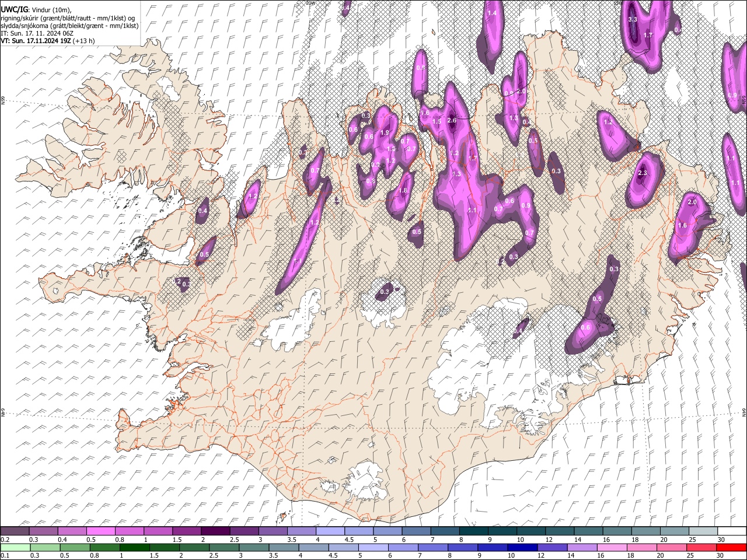Click the 1.8 precipitation value label
The width and height of the screenshot is (747, 560).
click(x=403, y=191)
